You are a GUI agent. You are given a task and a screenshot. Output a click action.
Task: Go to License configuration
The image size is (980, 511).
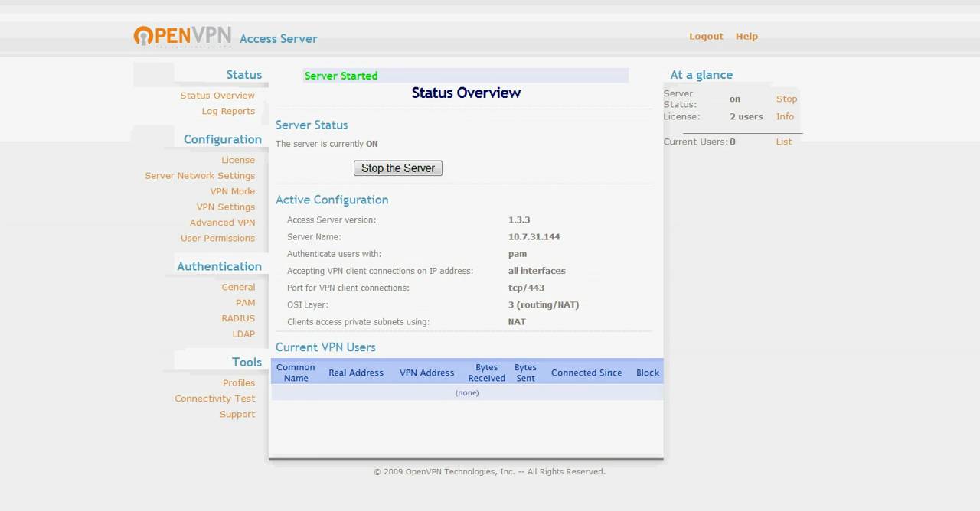point(238,160)
